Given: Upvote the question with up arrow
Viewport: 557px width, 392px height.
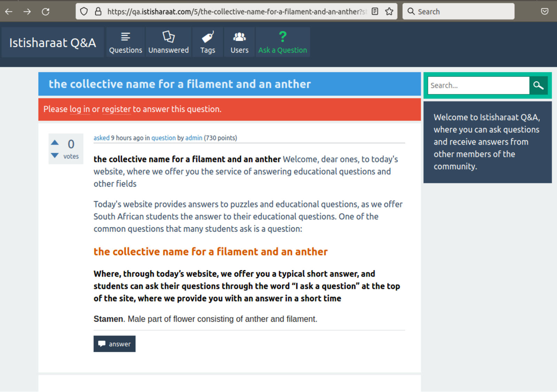Looking at the screenshot, I should 55,142.
